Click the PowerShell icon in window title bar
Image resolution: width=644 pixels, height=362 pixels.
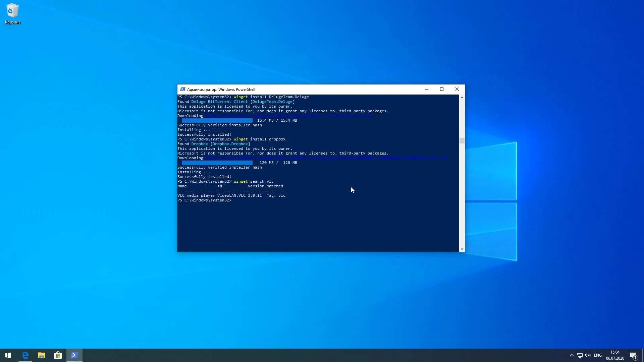coord(182,89)
